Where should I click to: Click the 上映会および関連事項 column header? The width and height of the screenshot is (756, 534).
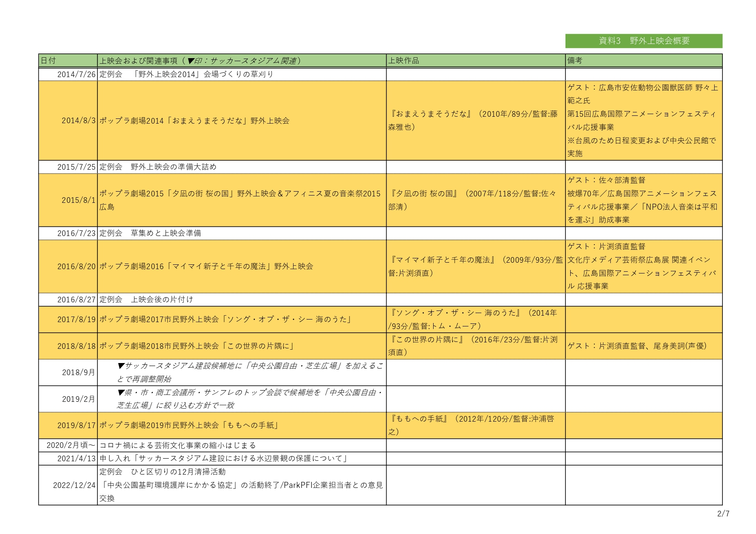(x=241, y=61)
